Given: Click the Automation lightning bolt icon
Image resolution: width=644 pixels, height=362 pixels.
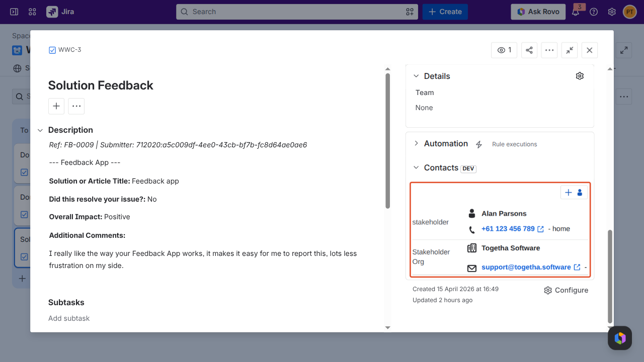Looking at the screenshot, I should click(x=479, y=144).
